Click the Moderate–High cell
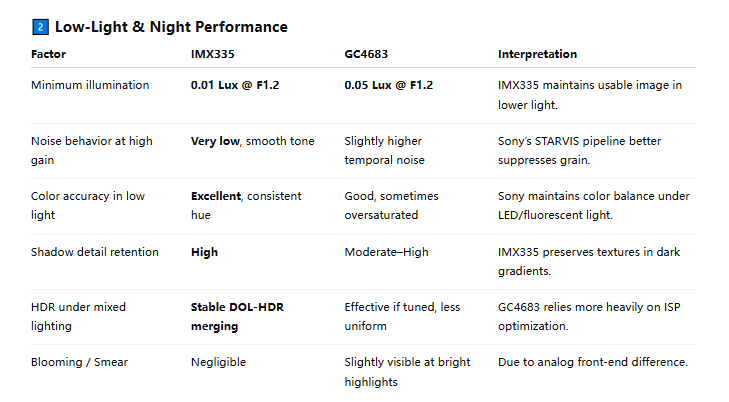This screenshot has width=729, height=402. 386,252
